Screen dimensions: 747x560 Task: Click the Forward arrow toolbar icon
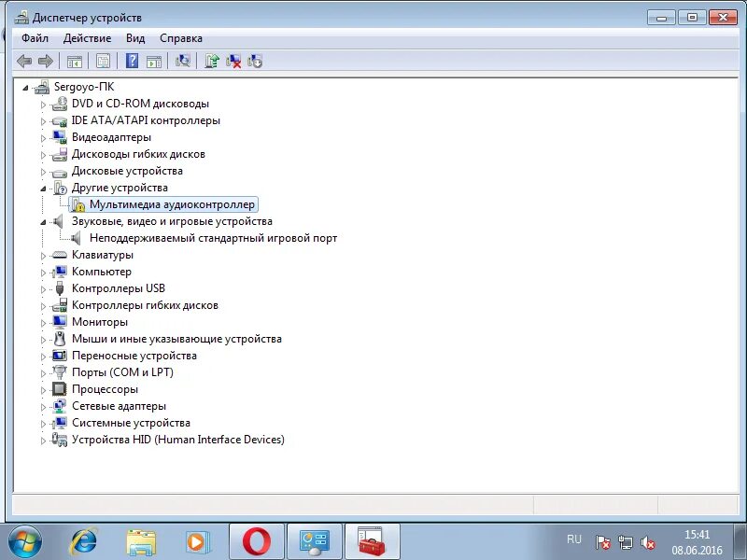point(45,61)
